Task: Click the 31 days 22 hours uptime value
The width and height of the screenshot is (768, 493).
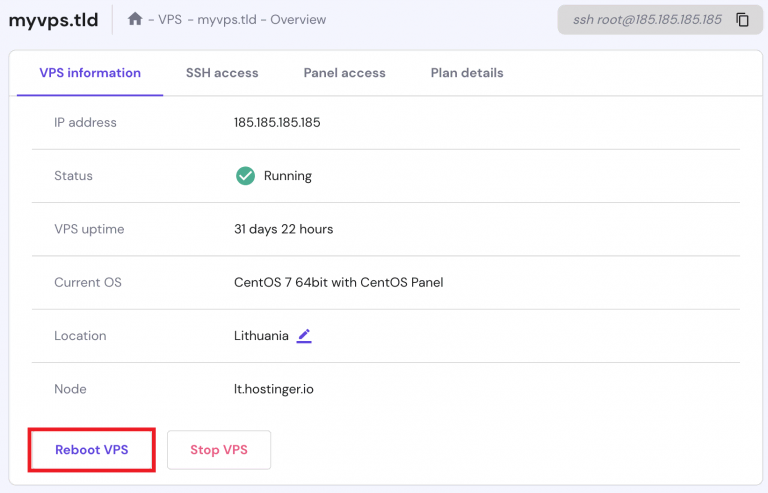Action: coord(283,229)
